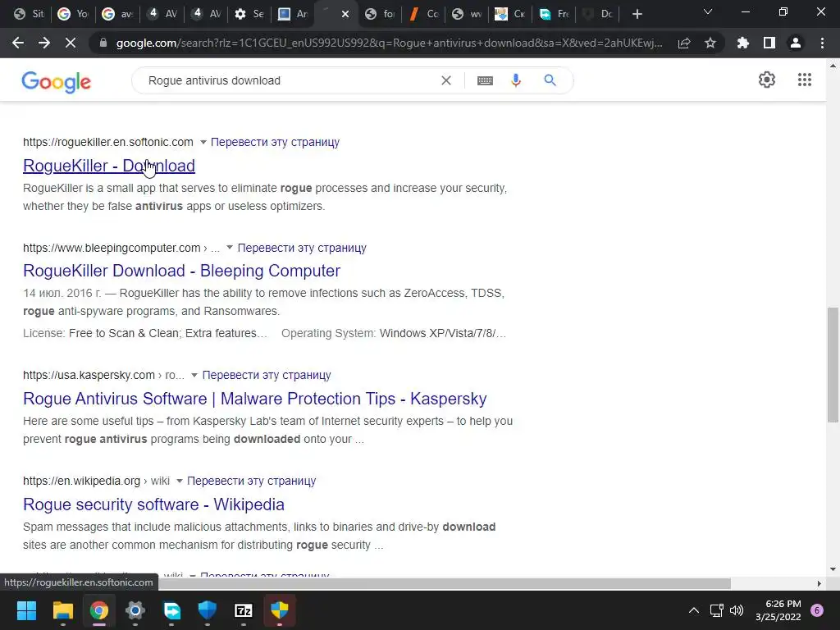
Task: Open the on-screen keyboard input tool
Action: pyautogui.click(x=485, y=80)
